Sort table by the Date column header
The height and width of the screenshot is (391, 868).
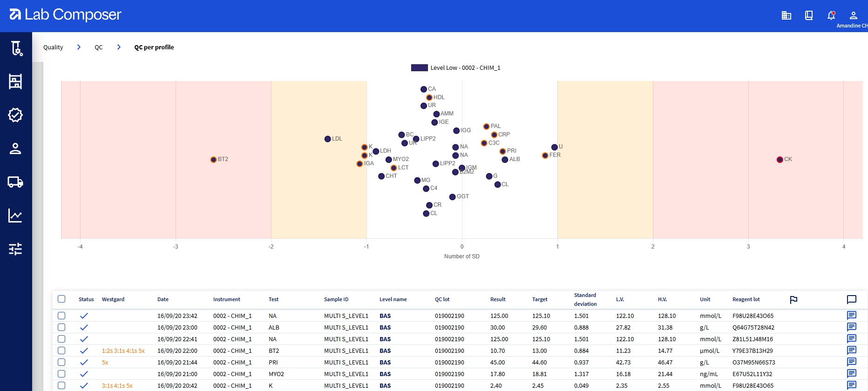pyautogui.click(x=163, y=299)
